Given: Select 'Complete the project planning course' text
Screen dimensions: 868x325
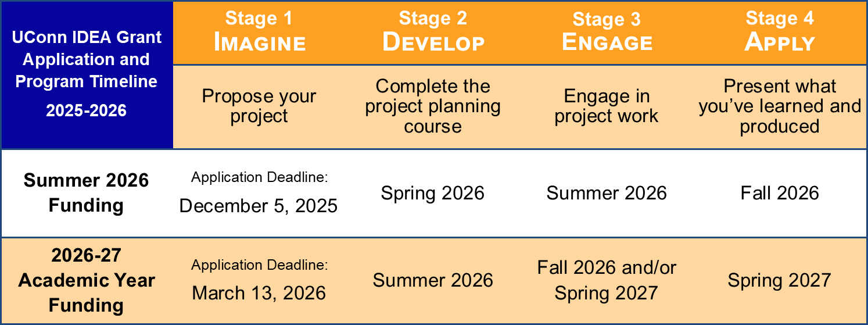Looking at the screenshot, I should pyautogui.click(x=433, y=106).
